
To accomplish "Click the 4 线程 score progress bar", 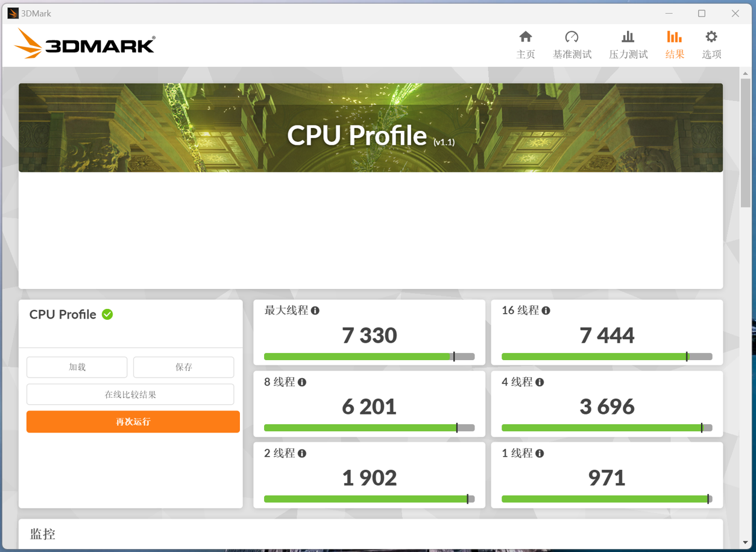I will pos(606,428).
